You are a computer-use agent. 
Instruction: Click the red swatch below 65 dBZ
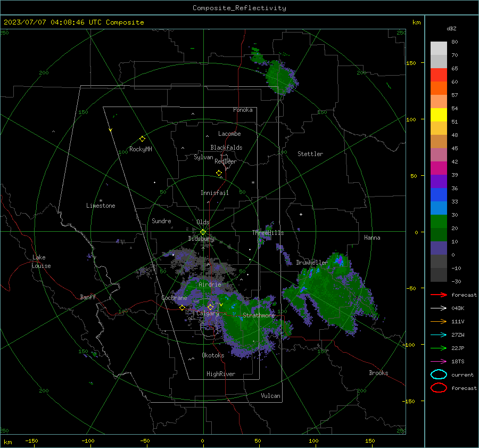point(439,75)
